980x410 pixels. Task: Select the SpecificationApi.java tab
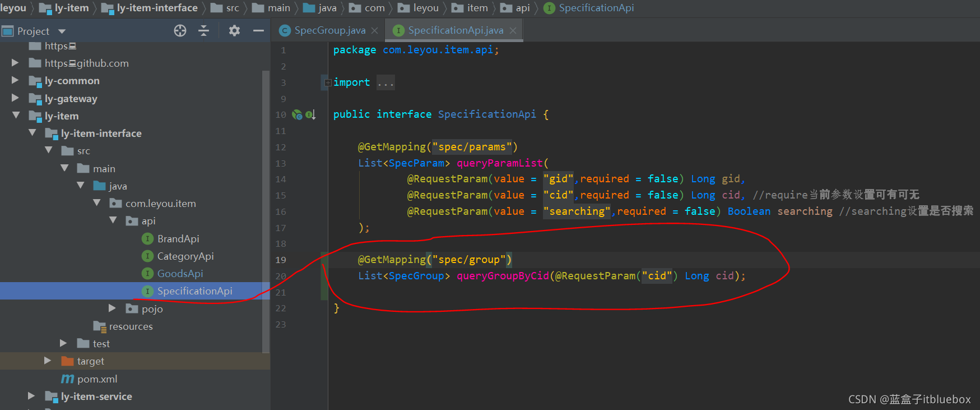(x=456, y=30)
